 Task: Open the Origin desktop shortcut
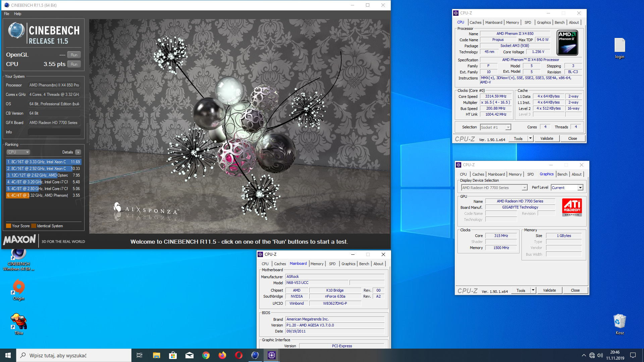(x=19, y=290)
